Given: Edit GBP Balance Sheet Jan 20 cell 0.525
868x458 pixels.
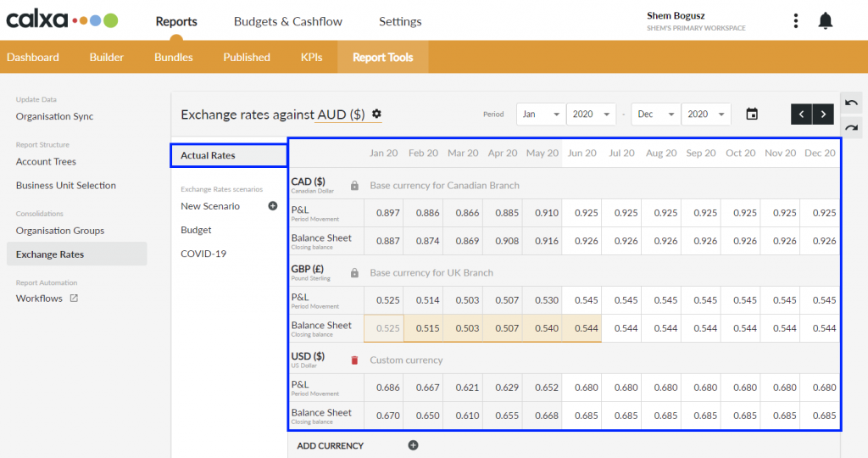Looking at the screenshot, I should 384,328.
